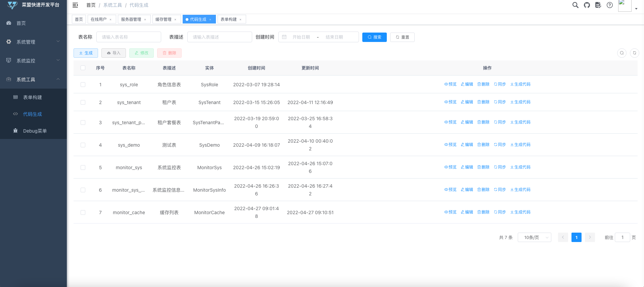Collapse the 系统工具 sidebar menu
The width and height of the screenshot is (644, 287).
(x=33, y=79)
